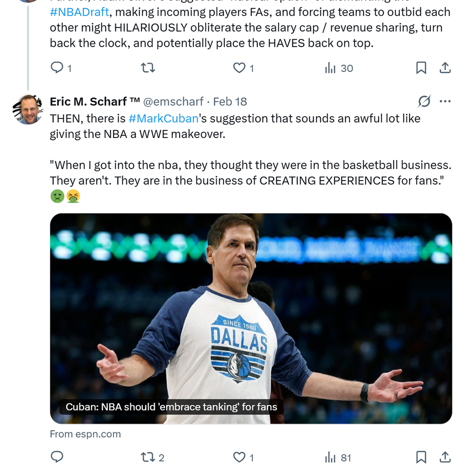Image resolution: width=465 pixels, height=476 pixels.
Task: View analytics showing 81 views
Action: click(339, 457)
